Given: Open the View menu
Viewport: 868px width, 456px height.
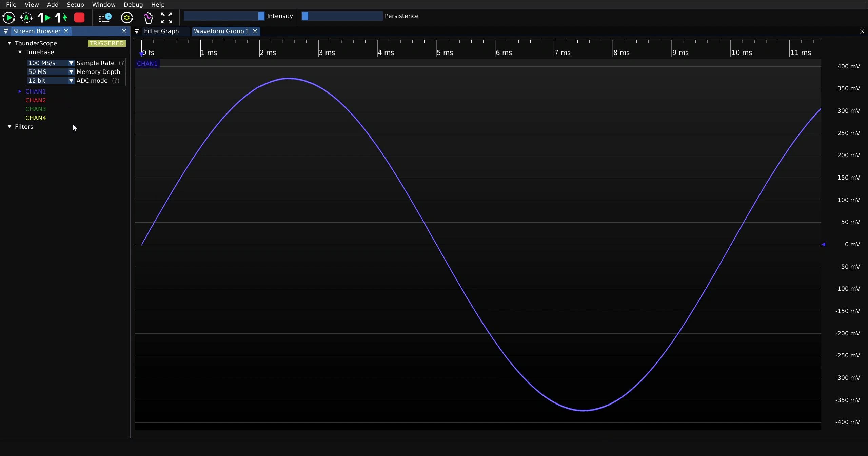Looking at the screenshot, I should pos(32,5).
